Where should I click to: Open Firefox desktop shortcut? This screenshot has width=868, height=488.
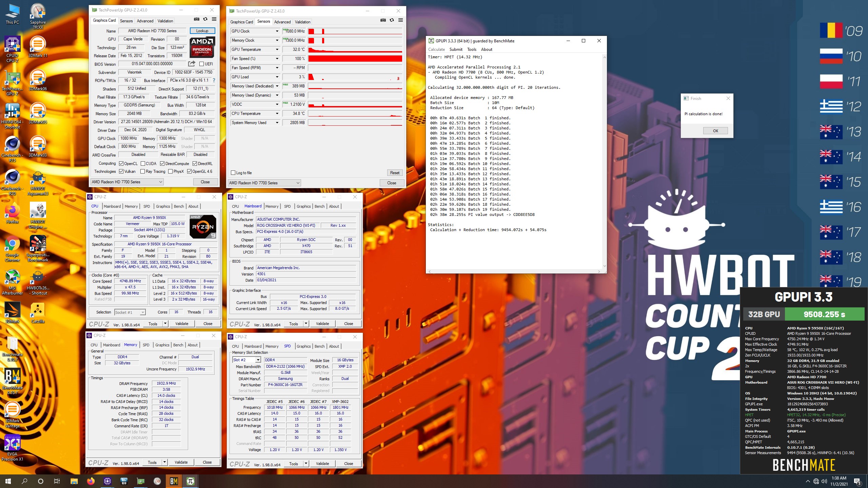(x=13, y=213)
